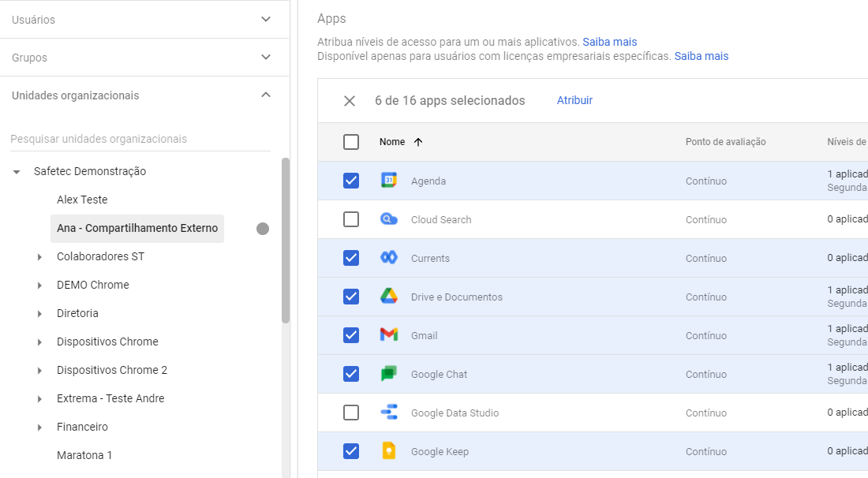Image resolution: width=868 pixels, height=478 pixels.
Task: Expand the Colaboradores ST tree arrow
Action: tap(39, 256)
